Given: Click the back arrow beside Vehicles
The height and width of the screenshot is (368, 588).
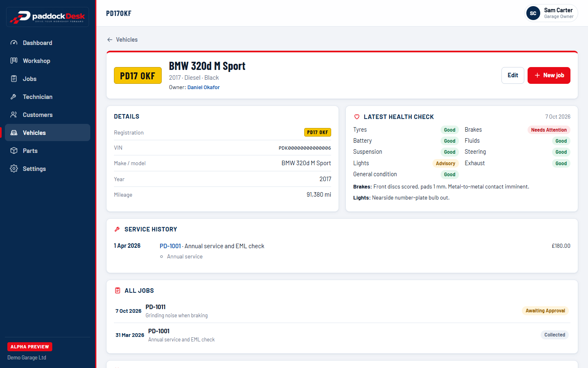Looking at the screenshot, I should click(110, 40).
